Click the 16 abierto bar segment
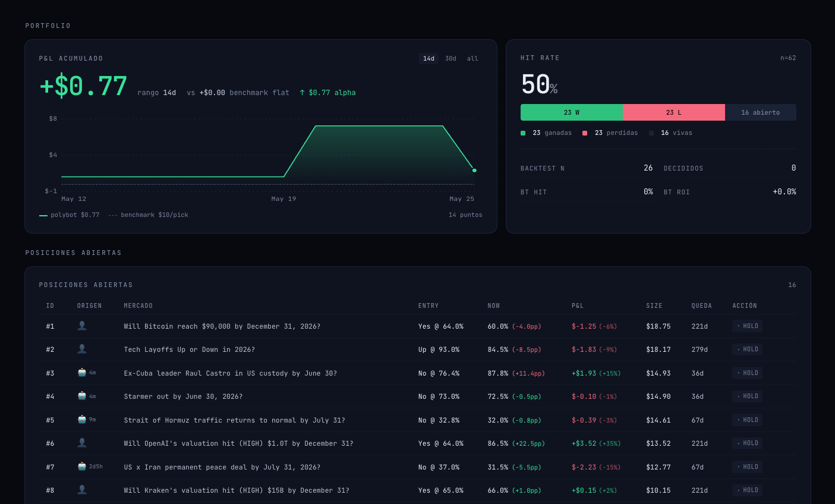The height and width of the screenshot is (504, 835). (x=761, y=112)
